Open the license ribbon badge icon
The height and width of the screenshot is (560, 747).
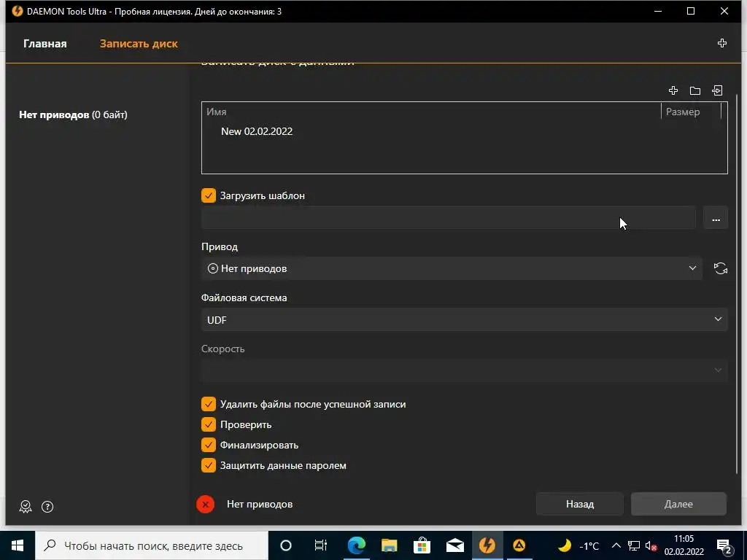[26, 507]
